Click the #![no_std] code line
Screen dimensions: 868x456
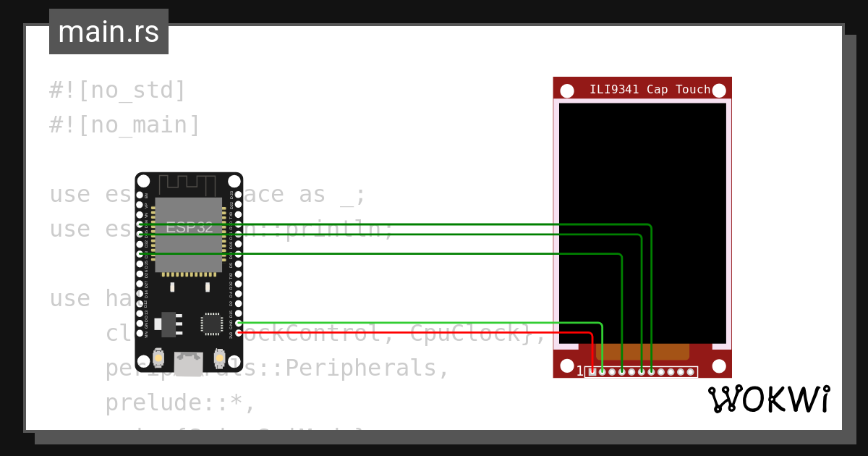pos(118,90)
